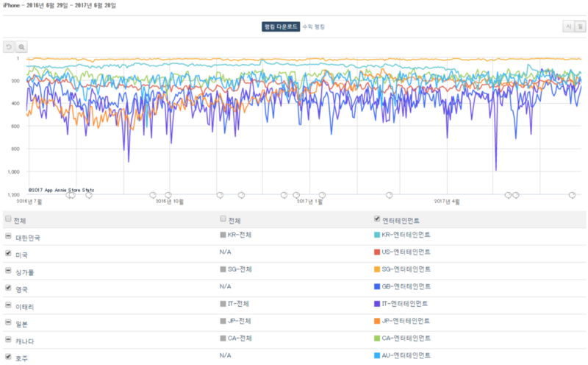Click the CA-전체 gray swatch
The image size is (588, 365).
coord(223,339)
